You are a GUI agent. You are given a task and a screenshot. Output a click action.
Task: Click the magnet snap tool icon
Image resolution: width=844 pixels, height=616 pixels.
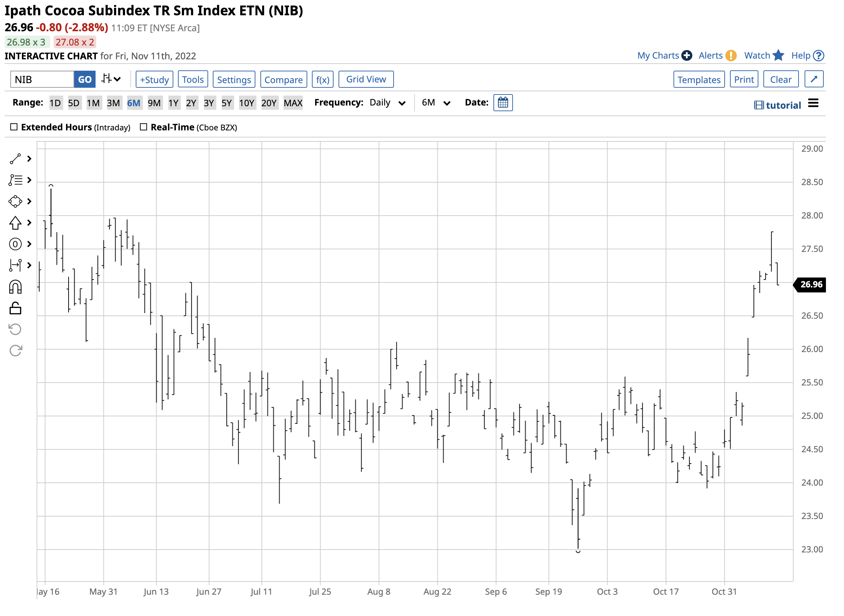15,287
